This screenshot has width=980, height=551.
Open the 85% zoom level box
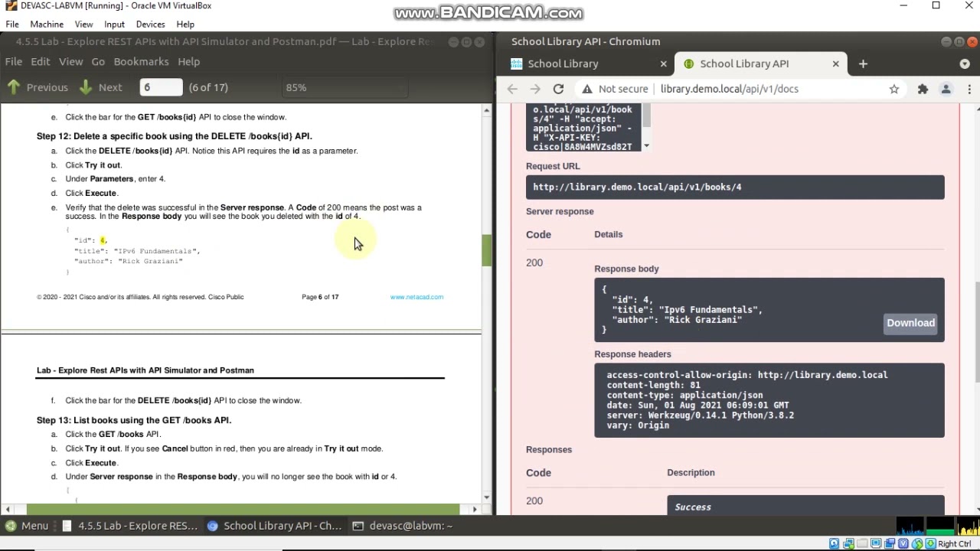[345, 87]
